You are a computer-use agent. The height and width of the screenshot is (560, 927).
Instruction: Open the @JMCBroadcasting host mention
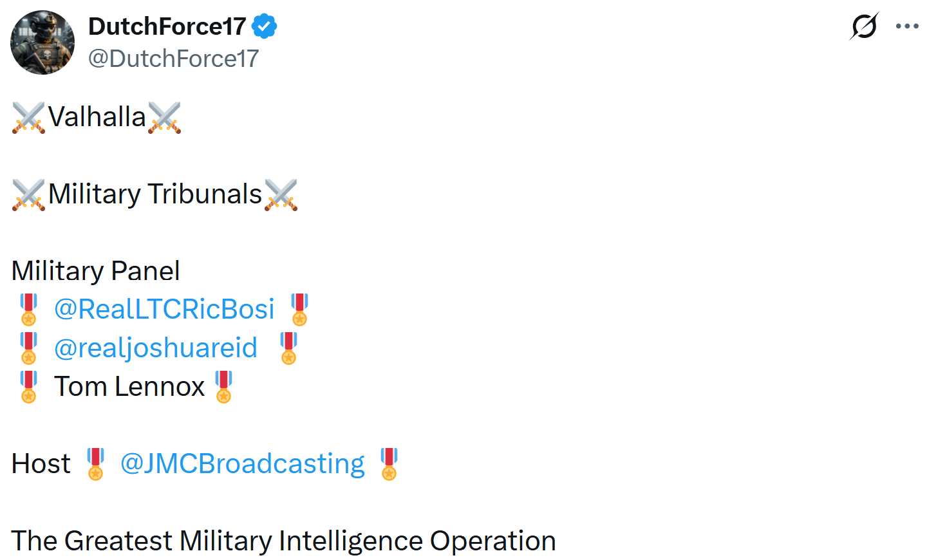click(x=242, y=463)
